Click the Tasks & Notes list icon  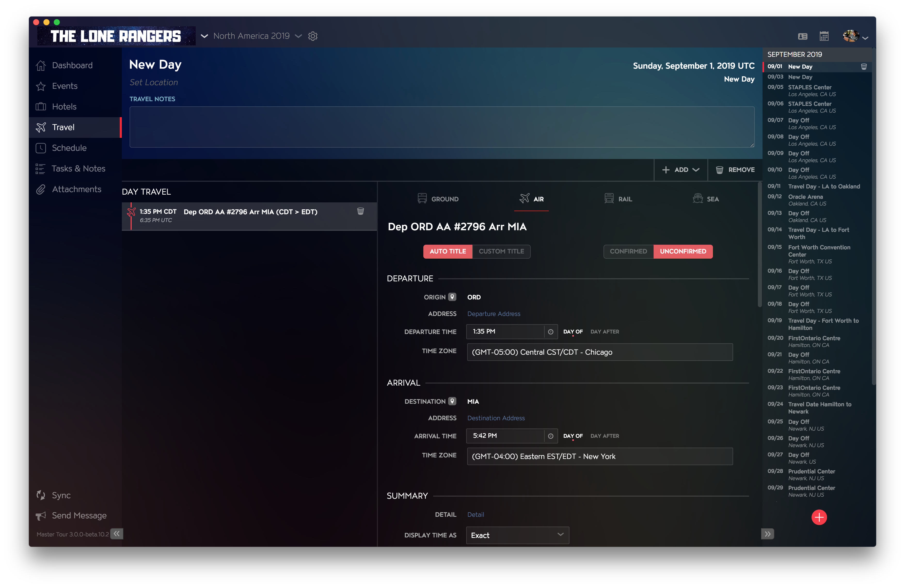click(x=40, y=169)
